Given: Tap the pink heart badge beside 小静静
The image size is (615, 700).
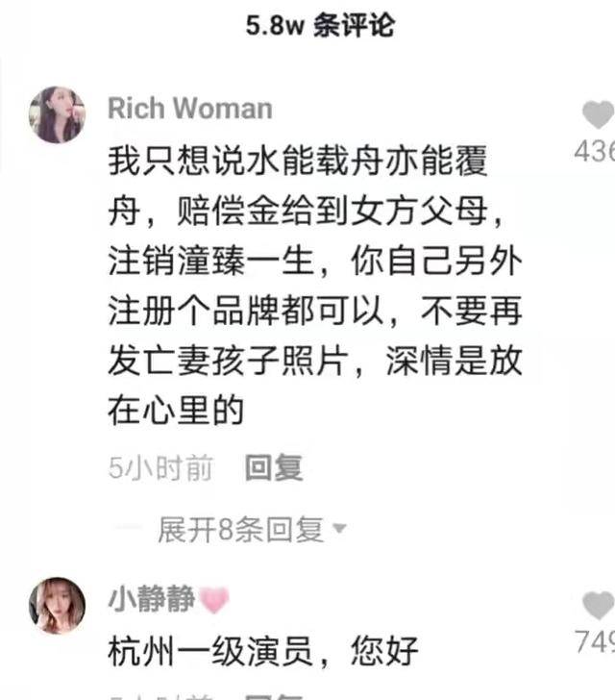Looking at the screenshot, I should click(x=214, y=600).
